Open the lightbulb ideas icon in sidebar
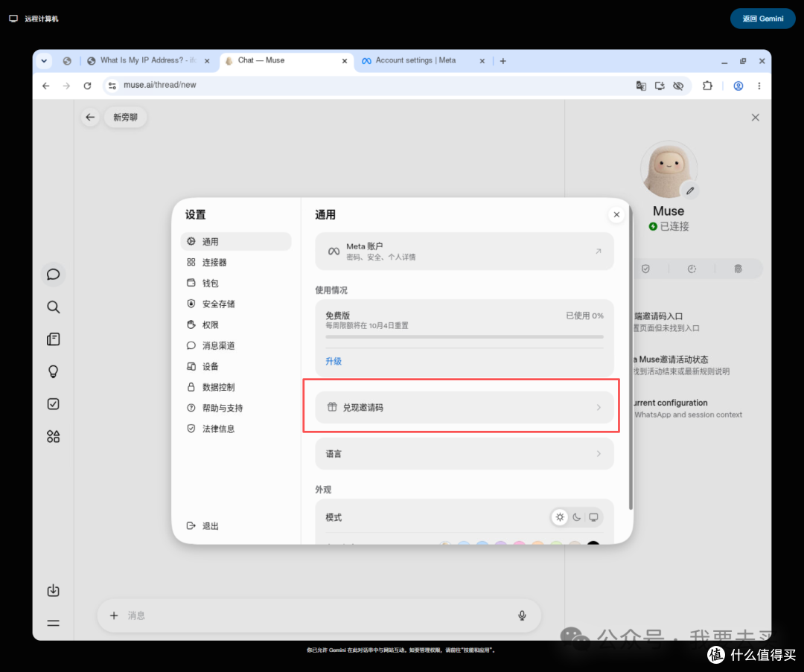804x672 pixels. coord(54,371)
